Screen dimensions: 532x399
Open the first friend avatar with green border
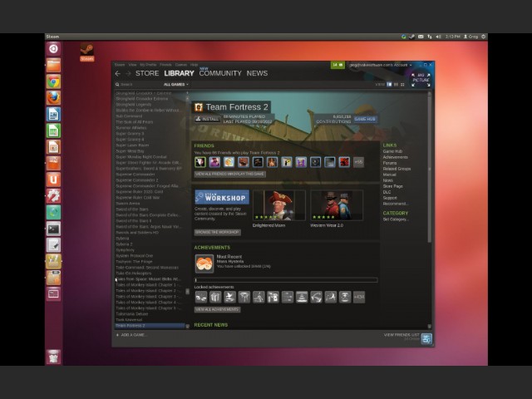[200, 162]
